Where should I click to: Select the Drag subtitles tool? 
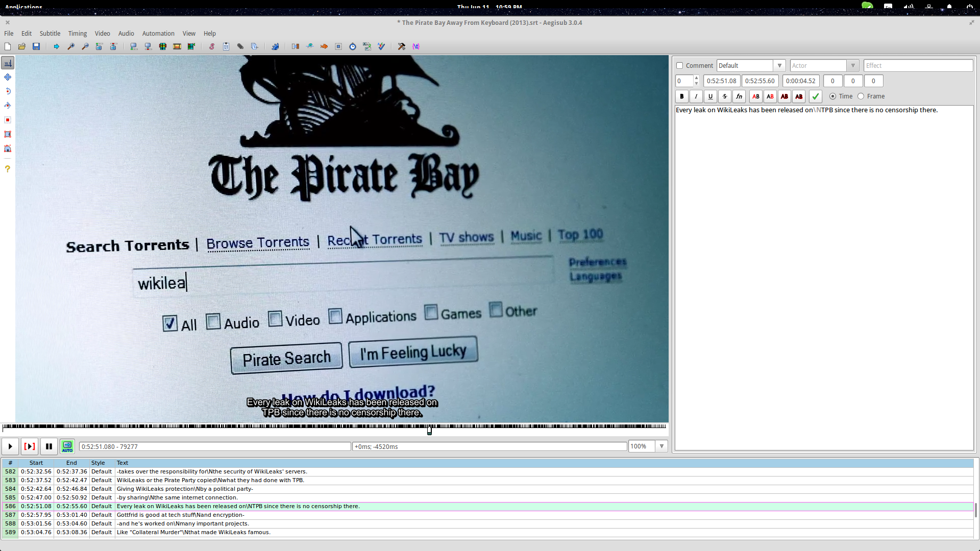click(8, 77)
